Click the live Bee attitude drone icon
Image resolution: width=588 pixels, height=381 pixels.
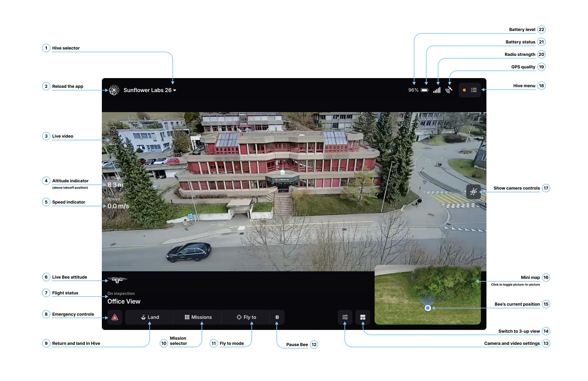[x=117, y=280]
